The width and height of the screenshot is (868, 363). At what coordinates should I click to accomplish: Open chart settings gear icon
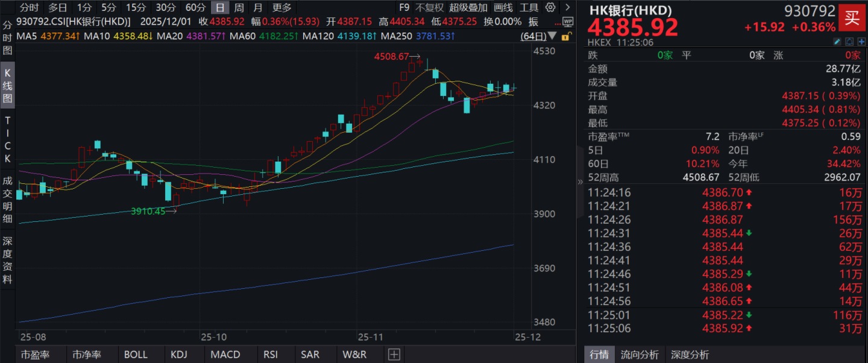550,8
